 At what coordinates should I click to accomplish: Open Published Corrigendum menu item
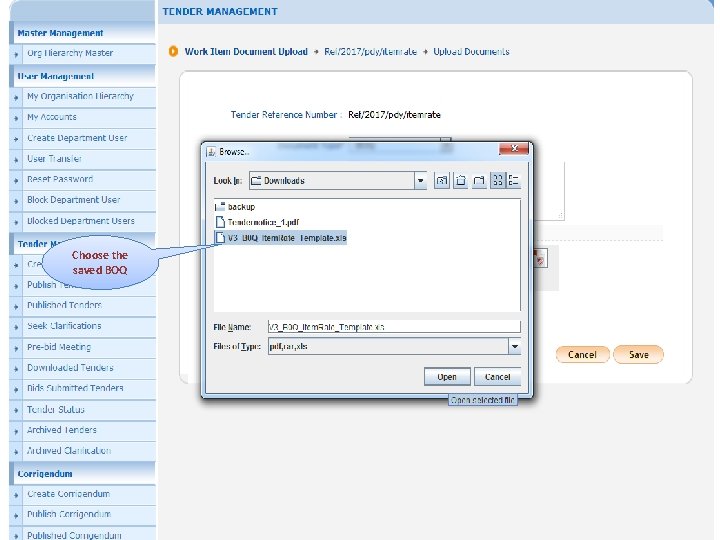(x=74, y=535)
